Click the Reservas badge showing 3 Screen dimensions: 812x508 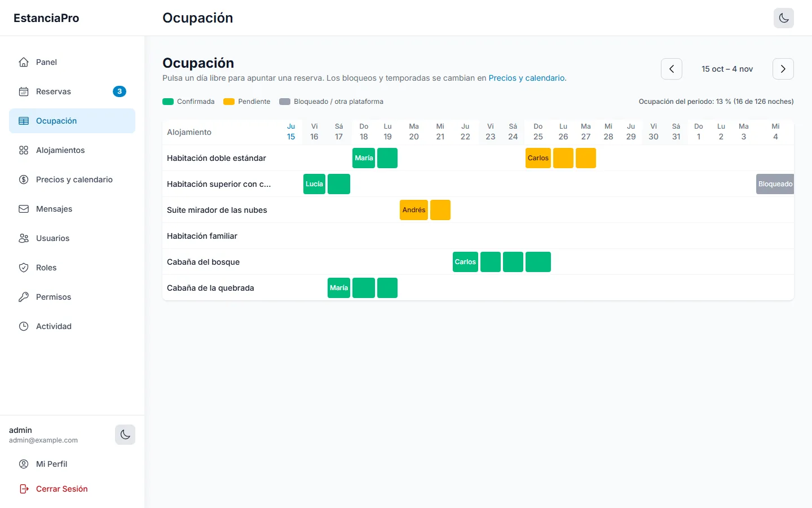pyautogui.click(x=120, y=91)
